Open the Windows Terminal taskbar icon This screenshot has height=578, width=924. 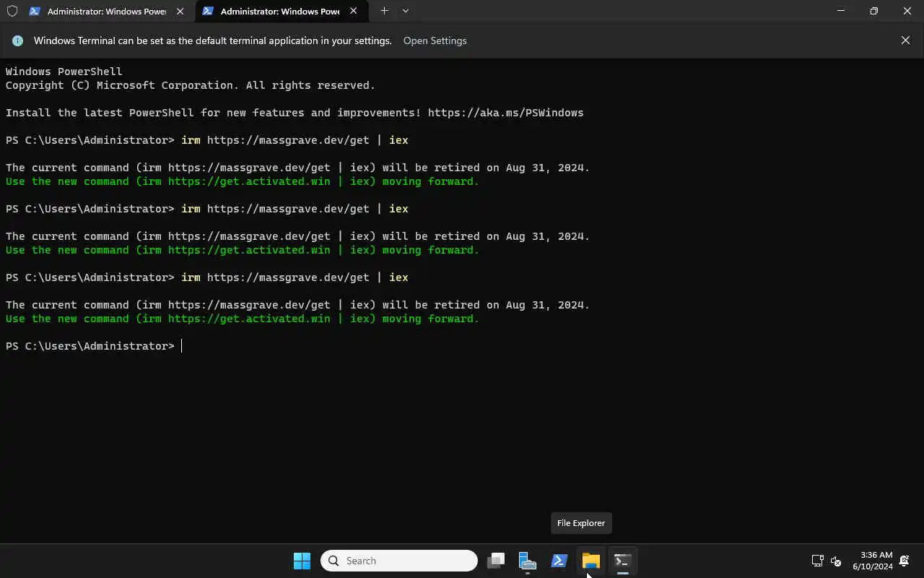click(622, 561)
